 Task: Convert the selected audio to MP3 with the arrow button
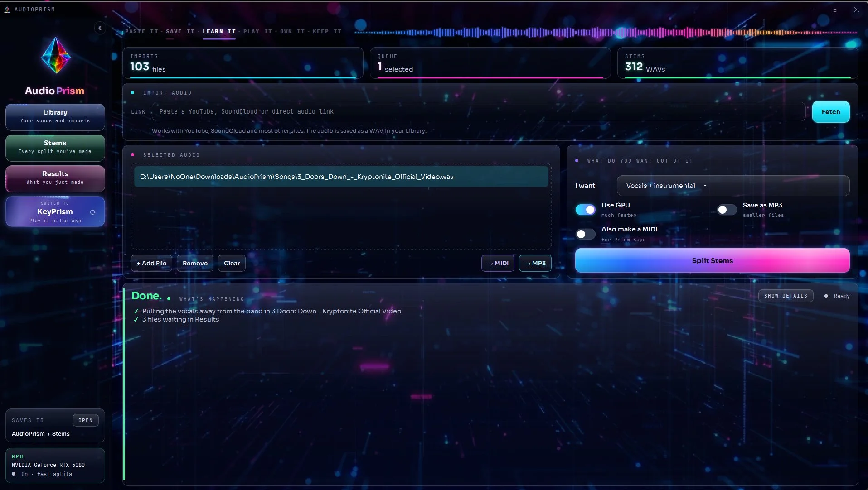tap(535, 263)
